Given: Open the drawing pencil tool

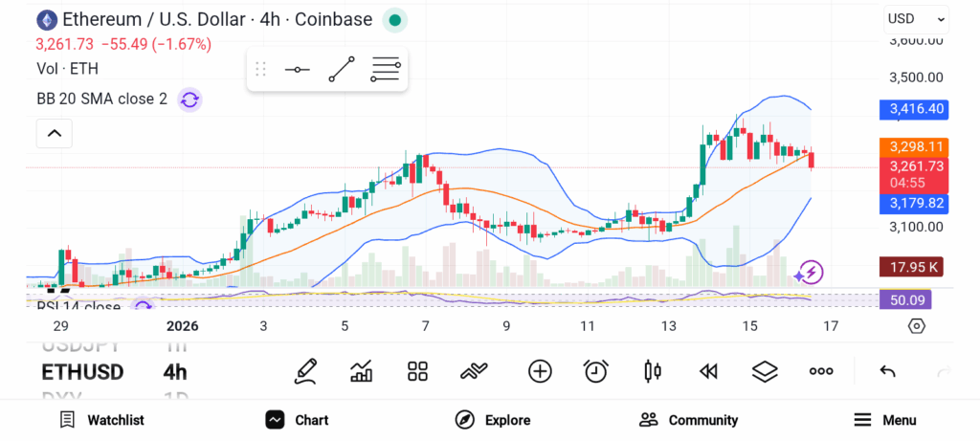Looking at the screenshot, I should click(306, 371).
